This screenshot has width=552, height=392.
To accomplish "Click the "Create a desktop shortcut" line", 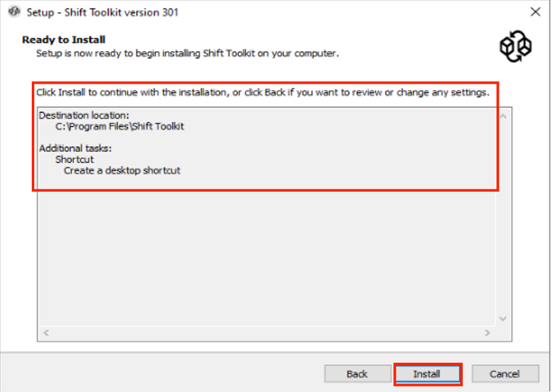I will (122, 170).
